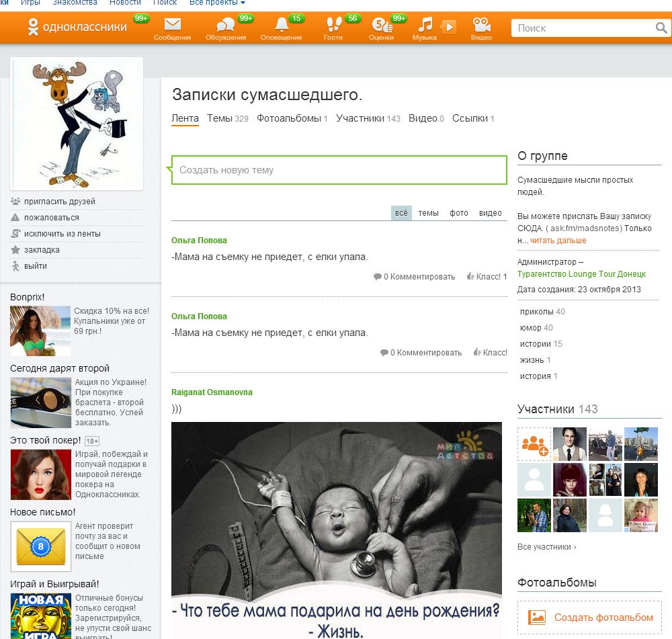The image size is (672, 639).
Task: Open the Ссылки 1 tab
Action: click(473, 118)
